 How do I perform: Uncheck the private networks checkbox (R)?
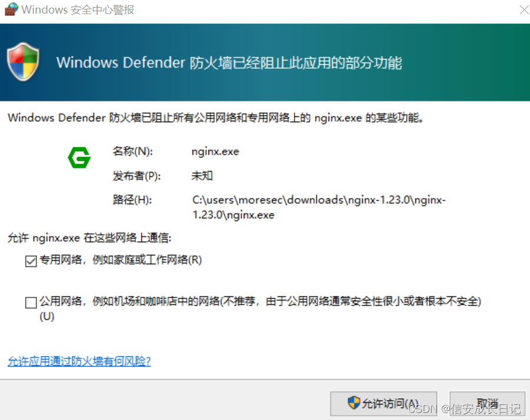31,261
